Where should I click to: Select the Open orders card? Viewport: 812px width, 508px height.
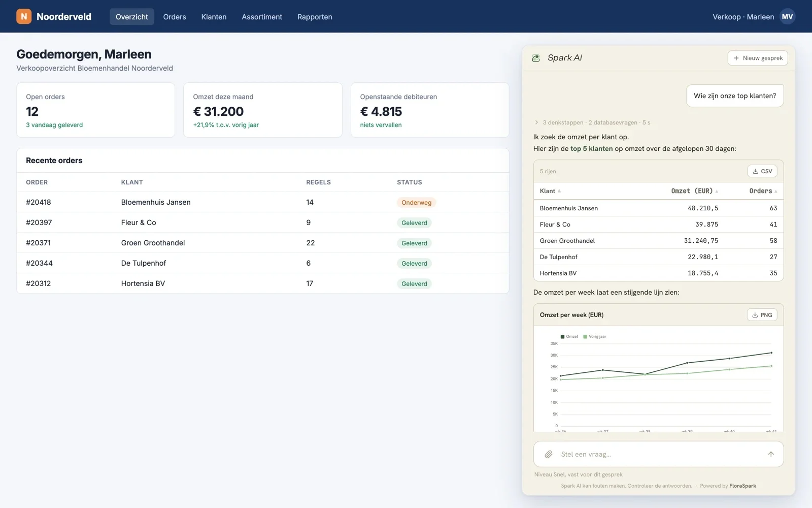[95, 110]
